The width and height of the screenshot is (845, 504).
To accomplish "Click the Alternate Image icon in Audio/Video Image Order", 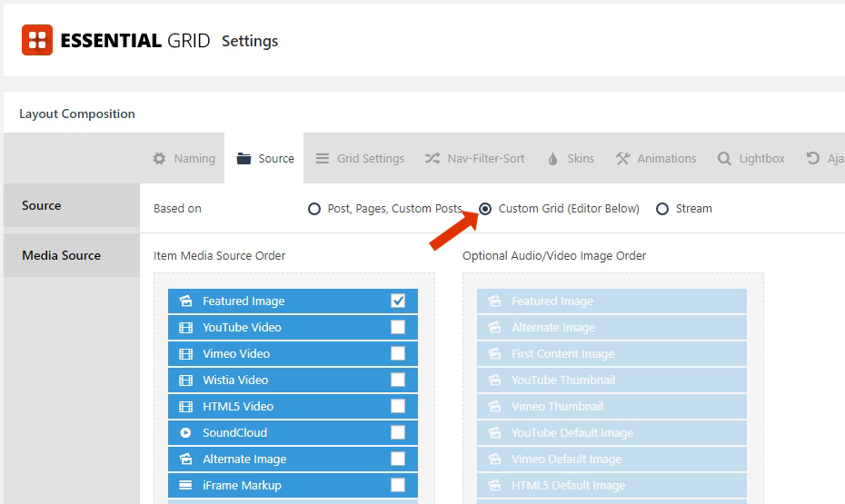I will tap(494, 328).
